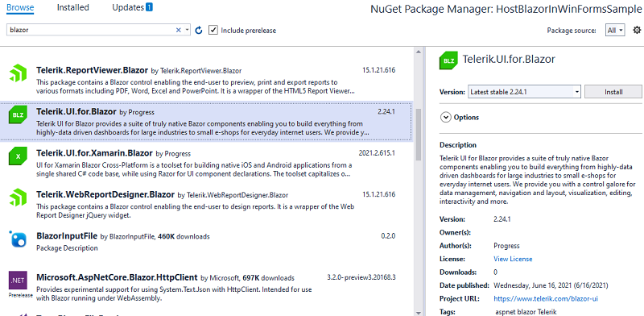This screenshot has height=316, width=644.
Task: Click version 3.2.0-preview3.20168.3
Action: click(x=361, y=277)
